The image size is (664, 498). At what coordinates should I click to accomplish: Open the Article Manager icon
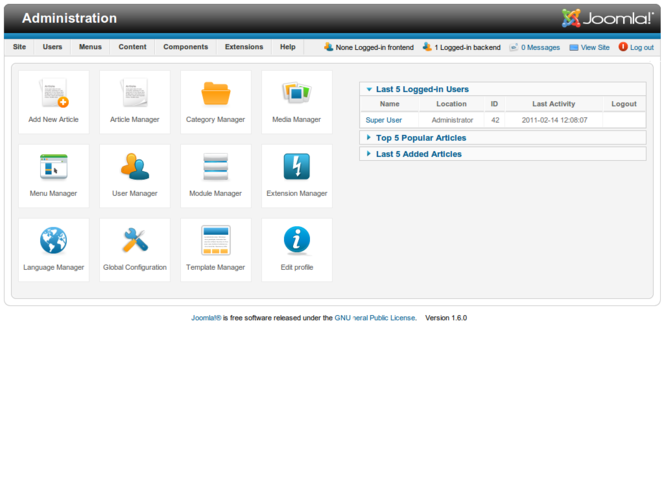coord(134,95)
